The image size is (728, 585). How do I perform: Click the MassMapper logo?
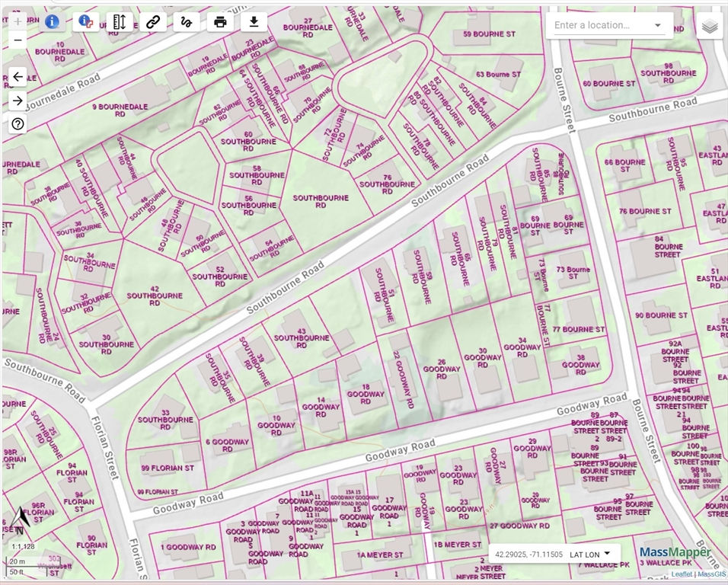tap(675, 553)
